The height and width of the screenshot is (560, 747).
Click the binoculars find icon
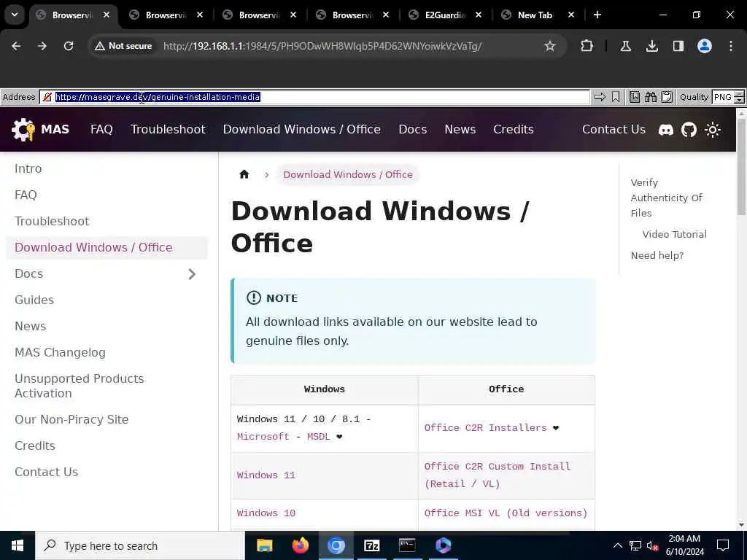click(651, 97)
